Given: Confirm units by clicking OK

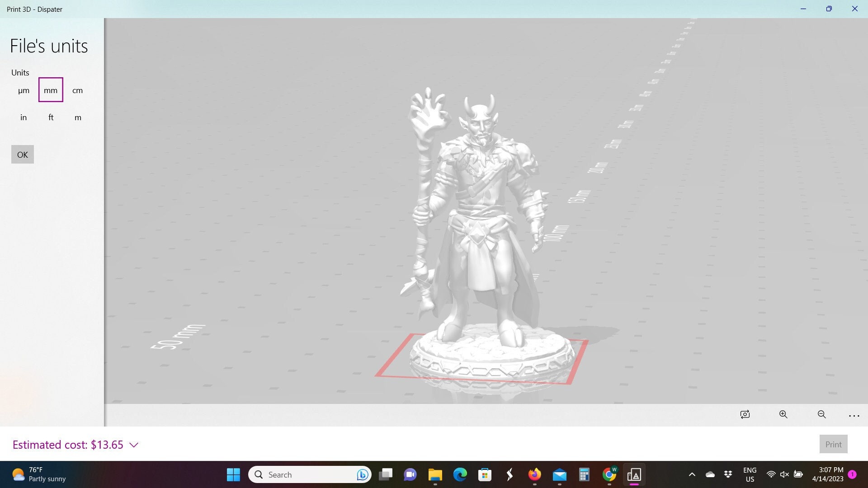Looking at the screenshot, I should [x=22, y=154].
